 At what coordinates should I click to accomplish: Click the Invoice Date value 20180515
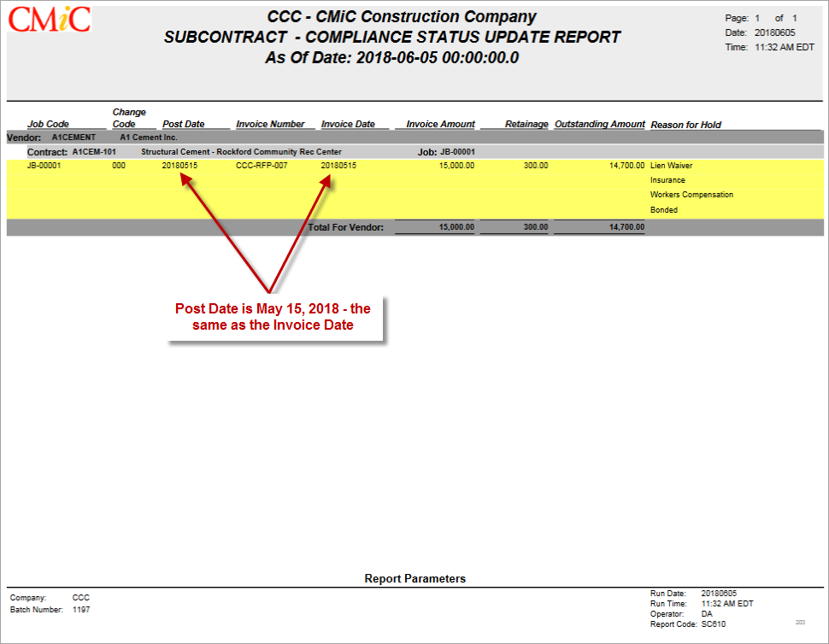point(339,166)
